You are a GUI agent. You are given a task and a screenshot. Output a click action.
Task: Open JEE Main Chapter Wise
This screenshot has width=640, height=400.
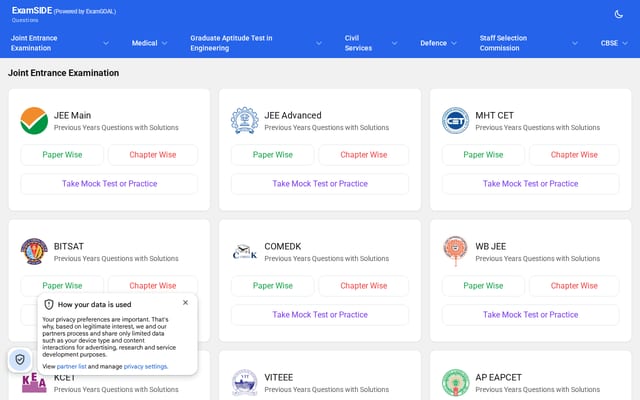[153, 155]
